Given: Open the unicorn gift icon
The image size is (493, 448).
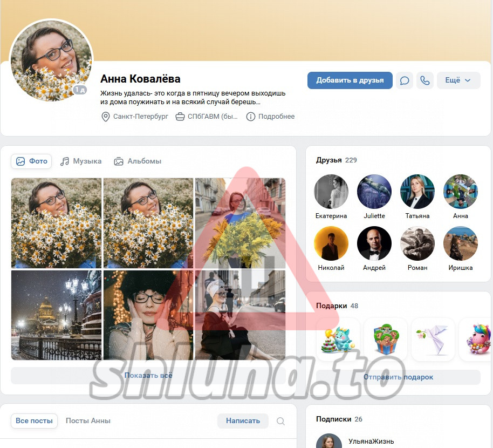Looking at the screenshot, I should (x=477, y=339).
